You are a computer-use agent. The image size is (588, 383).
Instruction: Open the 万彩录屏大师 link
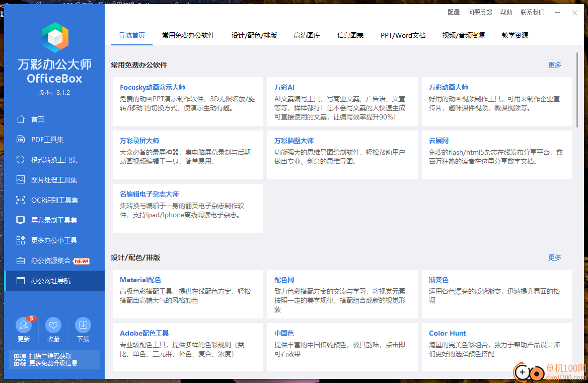pos(139,141)
